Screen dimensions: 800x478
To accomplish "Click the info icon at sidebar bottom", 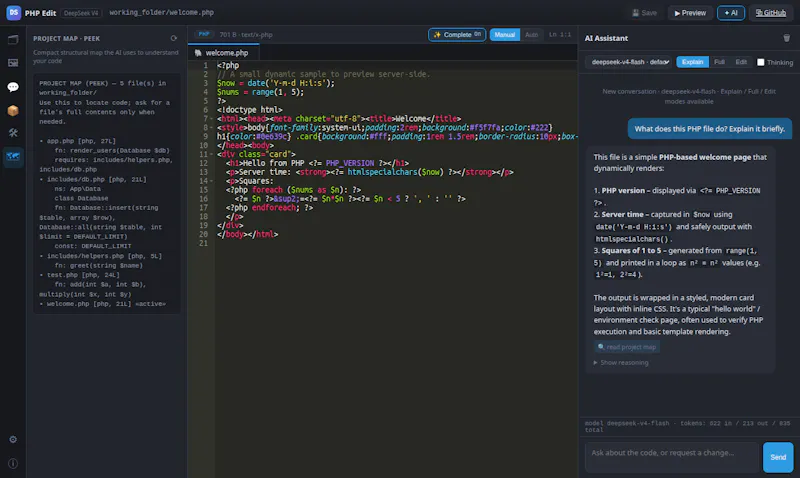I will 13,463.
